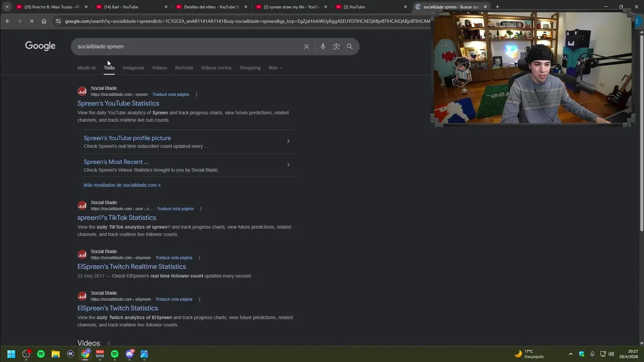Open OBS Studio from the taskbar
This screenshot has height=362, width=644.
point(26,354)
